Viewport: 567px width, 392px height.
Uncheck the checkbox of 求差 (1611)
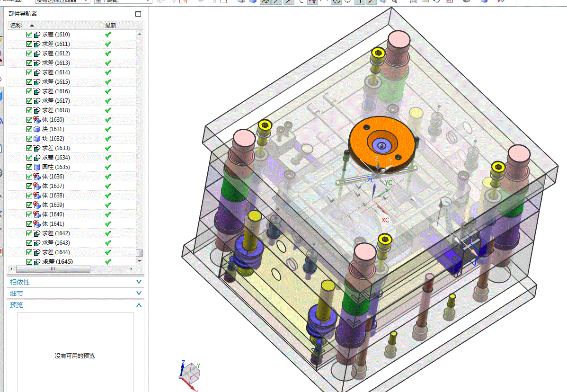click(x=29, y=44)
